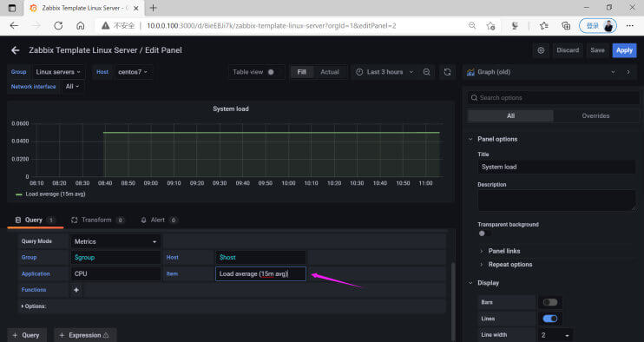644x342 pixels.
Task: Expand the query Options row
Action: click(x=34, y=306)
